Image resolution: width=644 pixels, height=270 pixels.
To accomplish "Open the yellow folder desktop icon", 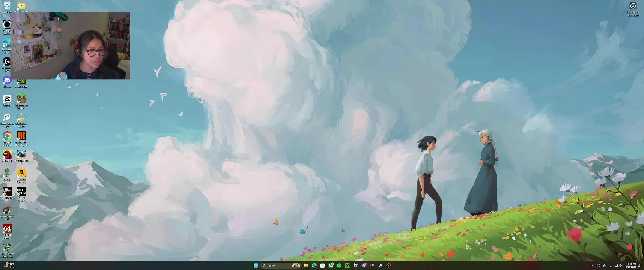I will pyautogui.click(x=21, y=6).
